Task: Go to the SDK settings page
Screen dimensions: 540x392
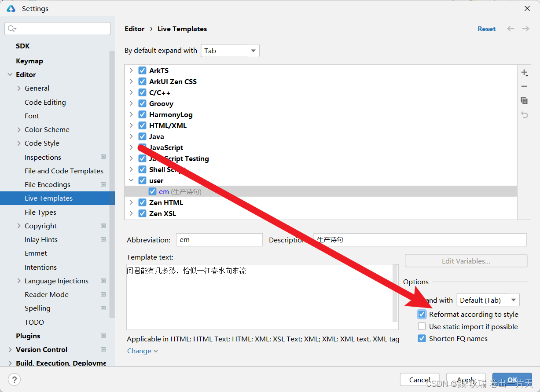Action: tap(23, 46)
